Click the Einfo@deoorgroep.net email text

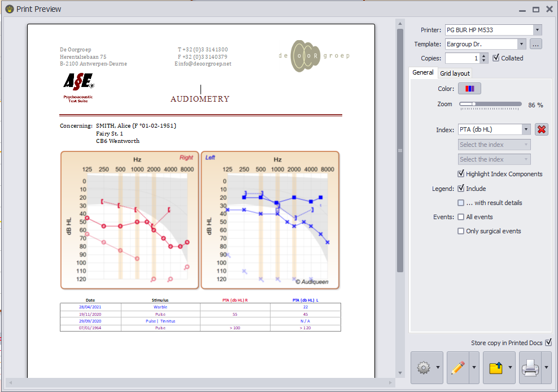(x=203, y=64)
